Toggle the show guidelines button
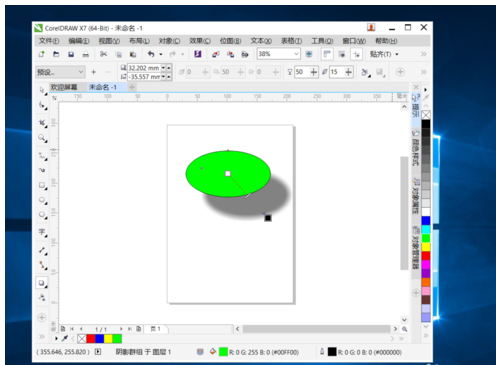Viewport: 496px width, 365px height. pos(356,54)
